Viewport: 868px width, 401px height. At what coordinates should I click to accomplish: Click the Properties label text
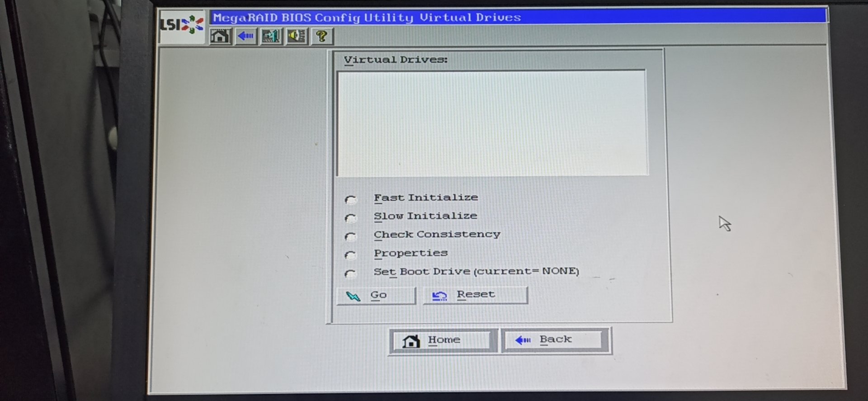(x=410, y=253)
